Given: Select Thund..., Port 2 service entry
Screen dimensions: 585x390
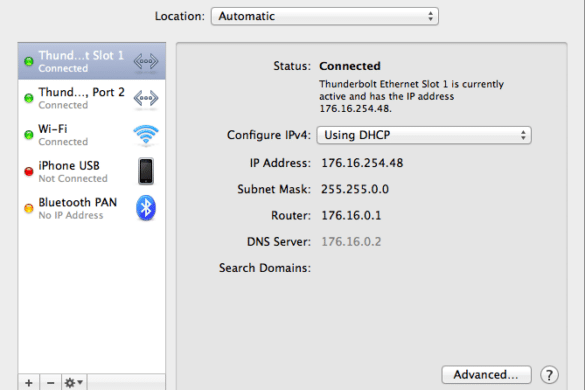Looking at the screenshot, I should pos(92,98).
